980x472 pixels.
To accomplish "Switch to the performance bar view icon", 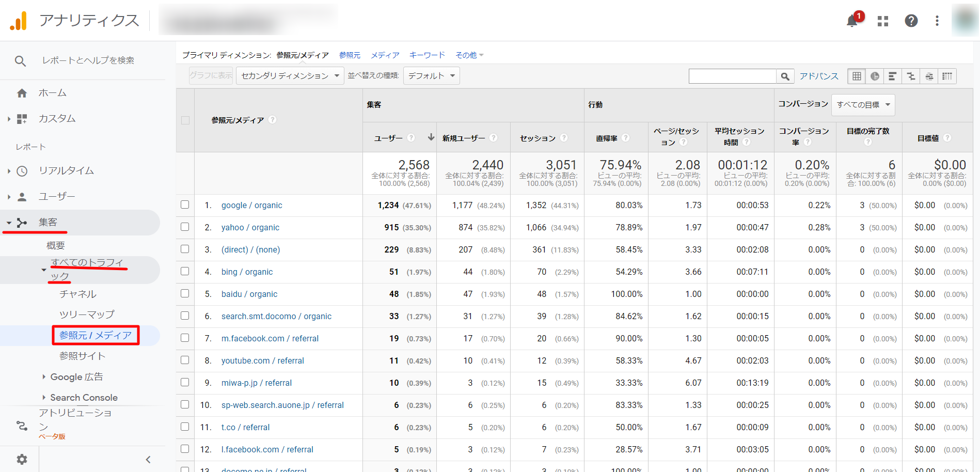I will point(893,76).
